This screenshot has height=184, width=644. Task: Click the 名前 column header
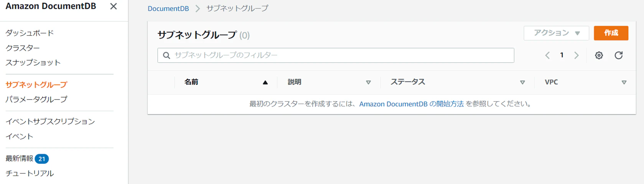point(191,82)
